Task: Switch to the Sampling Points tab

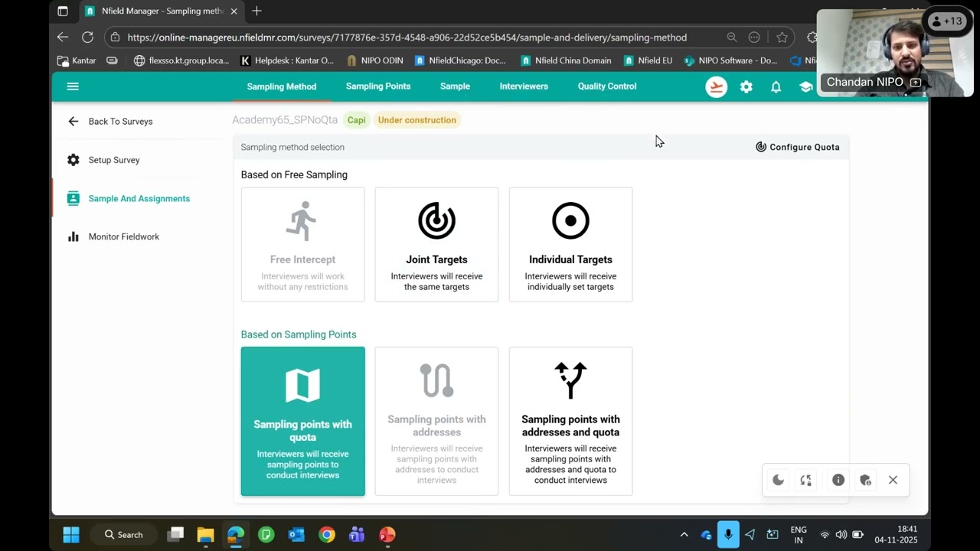Action: pos(378,86)
